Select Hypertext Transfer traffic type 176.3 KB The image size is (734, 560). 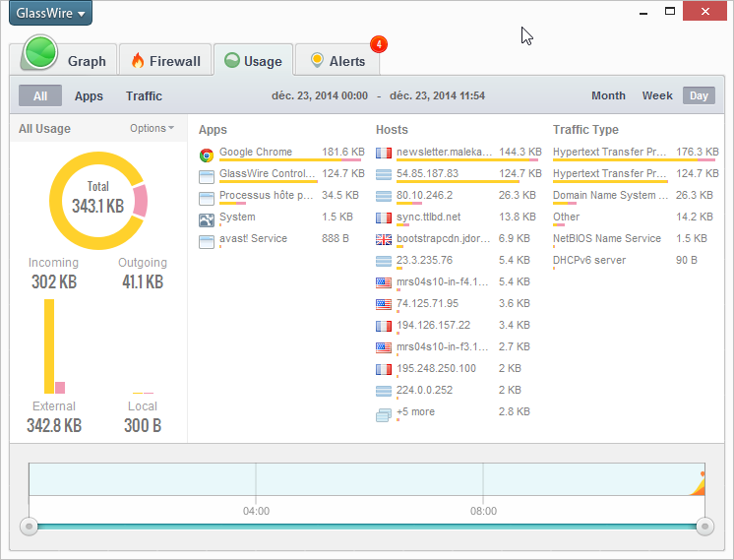[x=636, y=154]
